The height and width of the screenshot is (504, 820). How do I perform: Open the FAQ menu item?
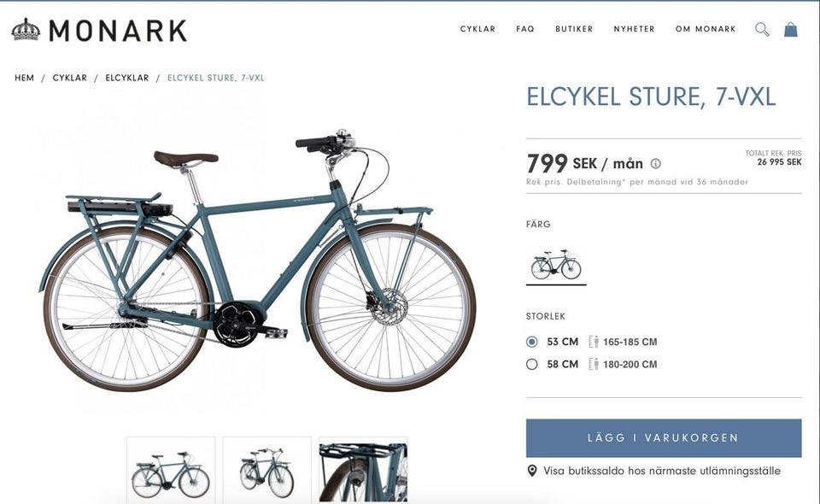(525, 29)
